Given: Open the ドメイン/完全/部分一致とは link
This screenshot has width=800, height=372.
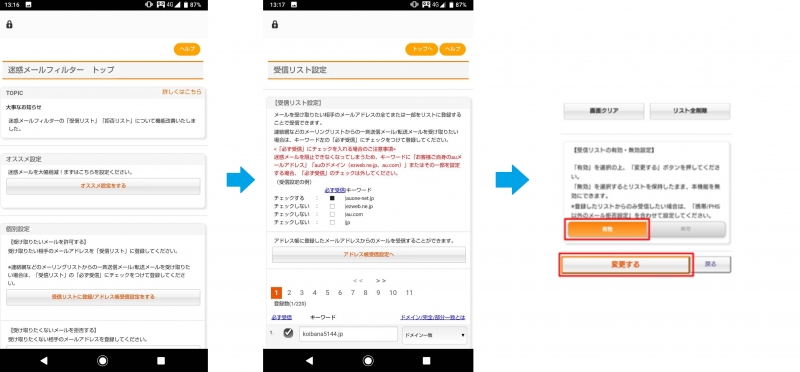Looking at the screenshot, I should click(x=433, y=317).
